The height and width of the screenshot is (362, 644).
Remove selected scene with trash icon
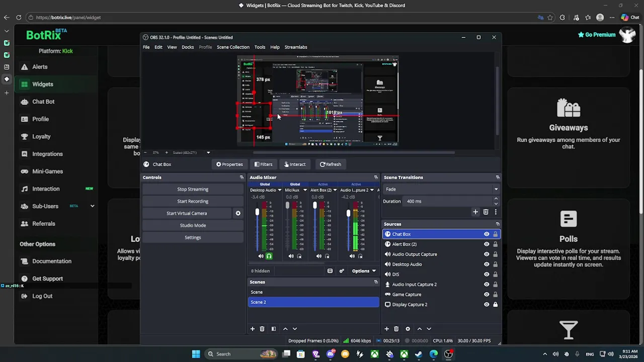(262, 329)
